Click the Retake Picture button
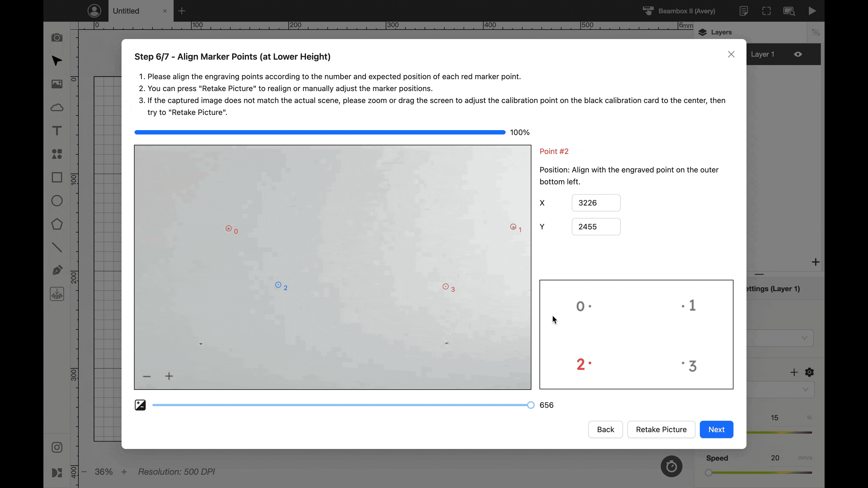Viewport: 868px width, 488px height. [661, 429]
